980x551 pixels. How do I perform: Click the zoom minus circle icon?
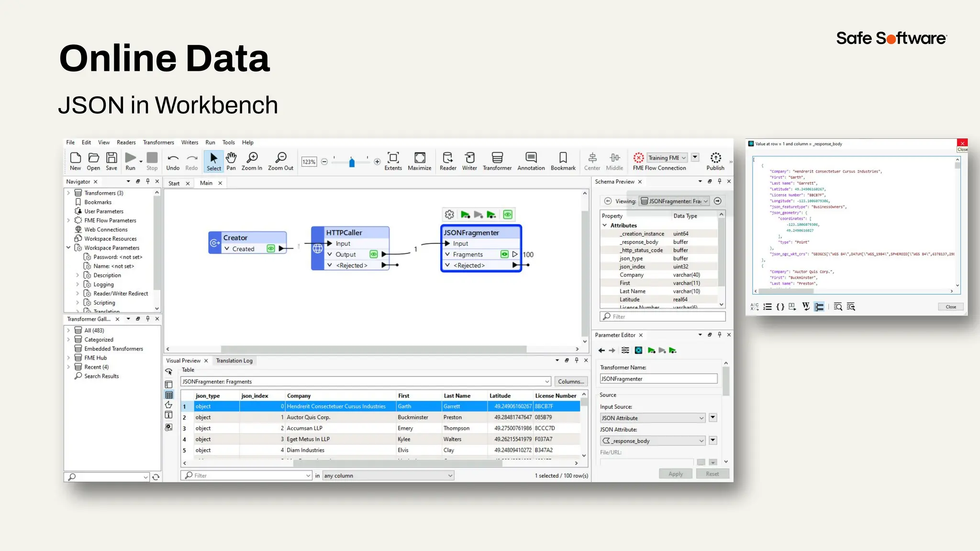[x=324, y=162]
